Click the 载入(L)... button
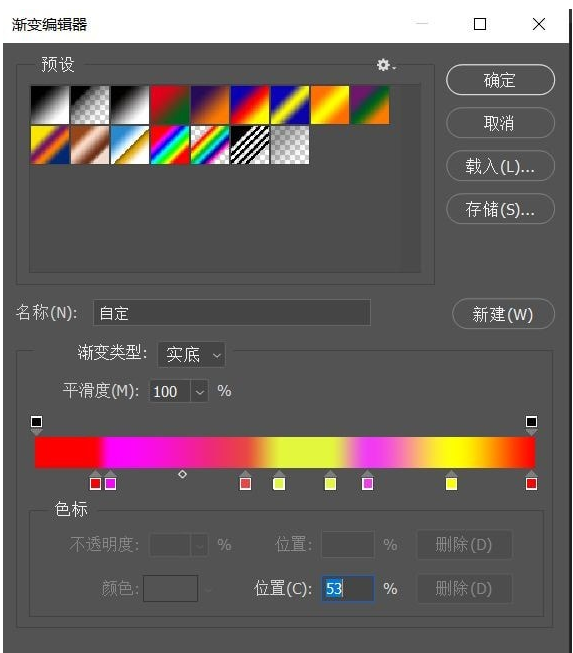 point(500,166)
